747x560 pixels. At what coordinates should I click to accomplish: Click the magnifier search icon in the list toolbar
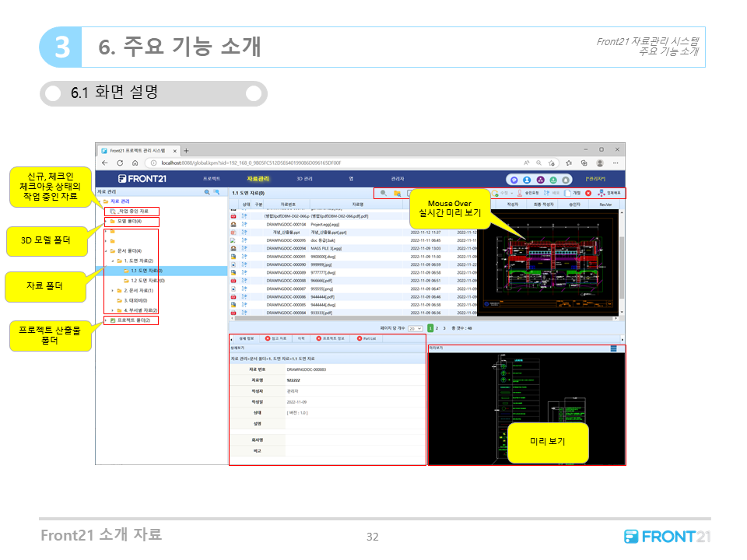(x=384, y=193)
